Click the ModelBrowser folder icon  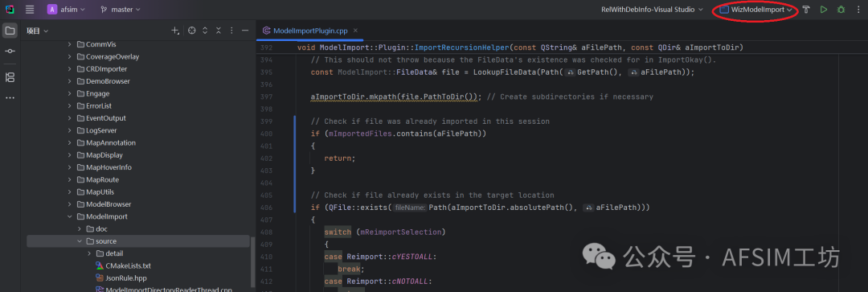click(x=80, y=204)
